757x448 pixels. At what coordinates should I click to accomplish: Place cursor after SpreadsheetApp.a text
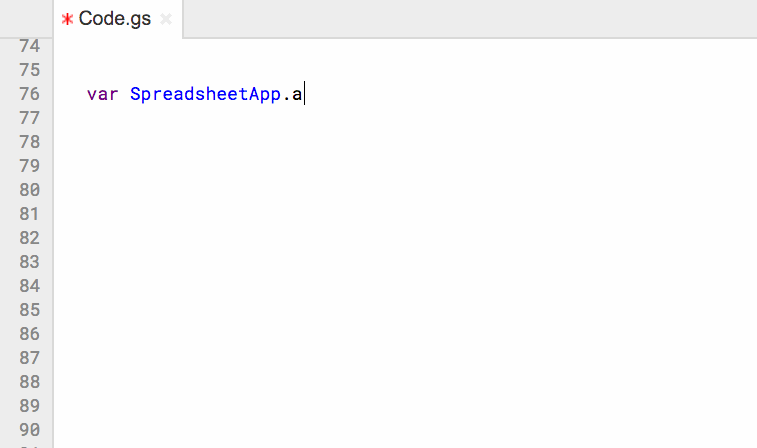click(x=305, y=94)
